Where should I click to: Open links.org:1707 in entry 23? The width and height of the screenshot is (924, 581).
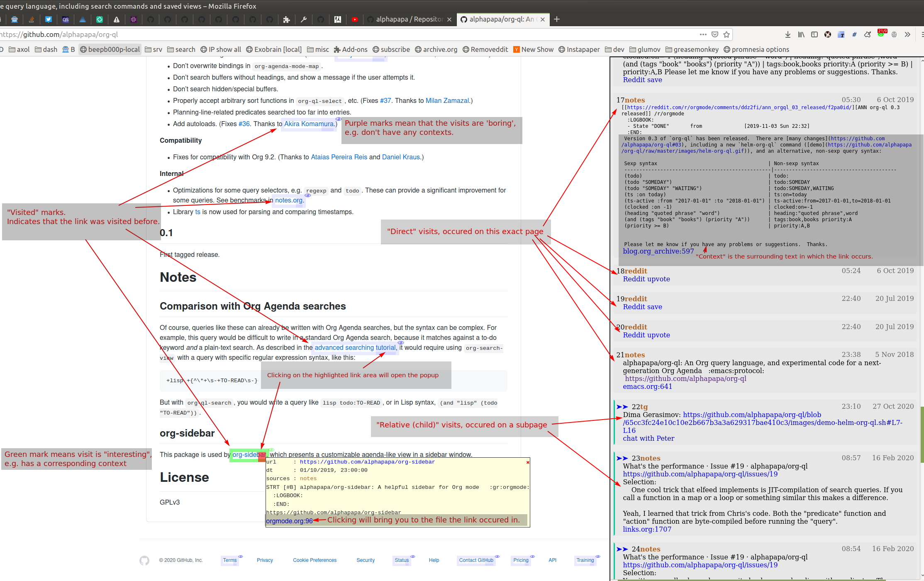(647, 529)
